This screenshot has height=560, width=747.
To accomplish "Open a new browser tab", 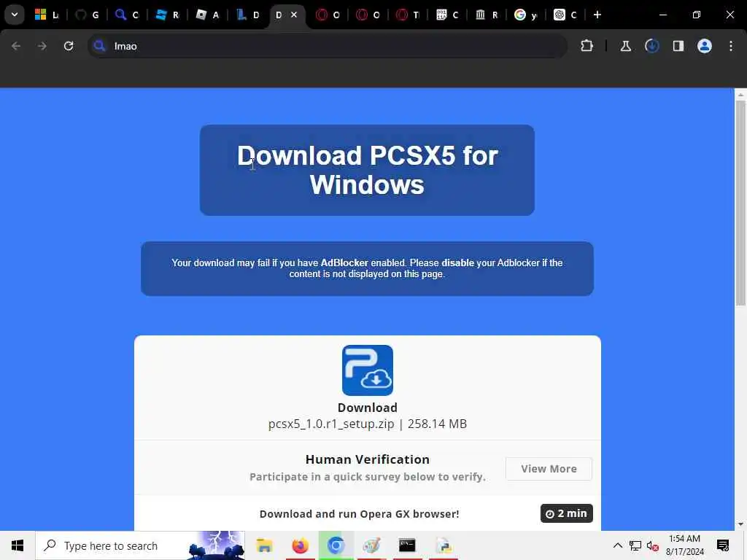I will click(597, 15).
